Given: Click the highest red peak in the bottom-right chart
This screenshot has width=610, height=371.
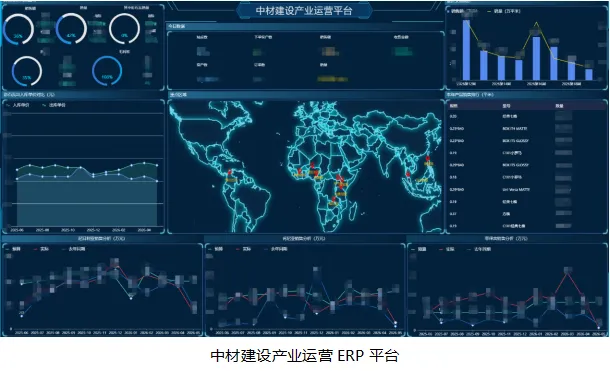Looking at the screenshot, I should [x=568, y=272].
